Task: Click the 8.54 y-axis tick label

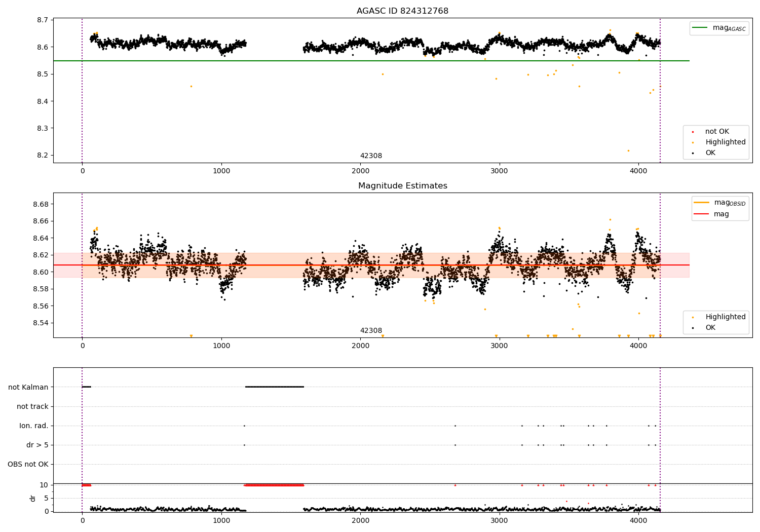Action: coord(41,323)
